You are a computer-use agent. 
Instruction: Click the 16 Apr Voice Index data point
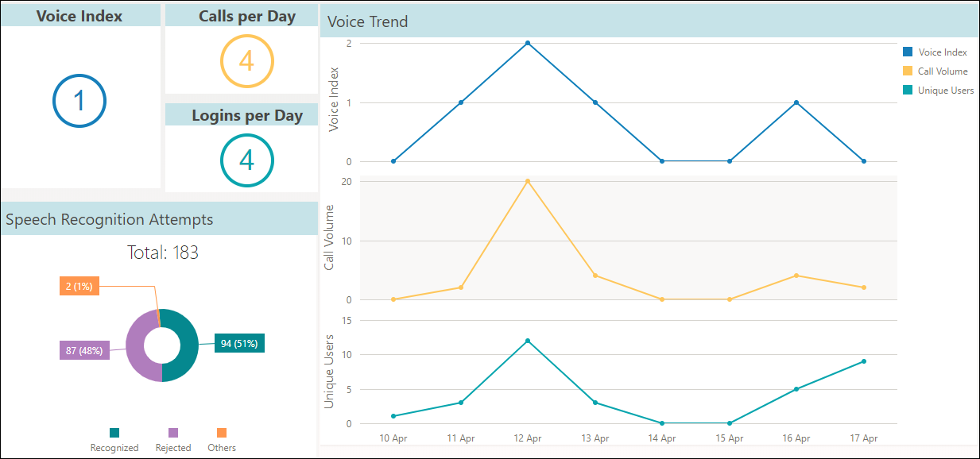pos(796,102)
